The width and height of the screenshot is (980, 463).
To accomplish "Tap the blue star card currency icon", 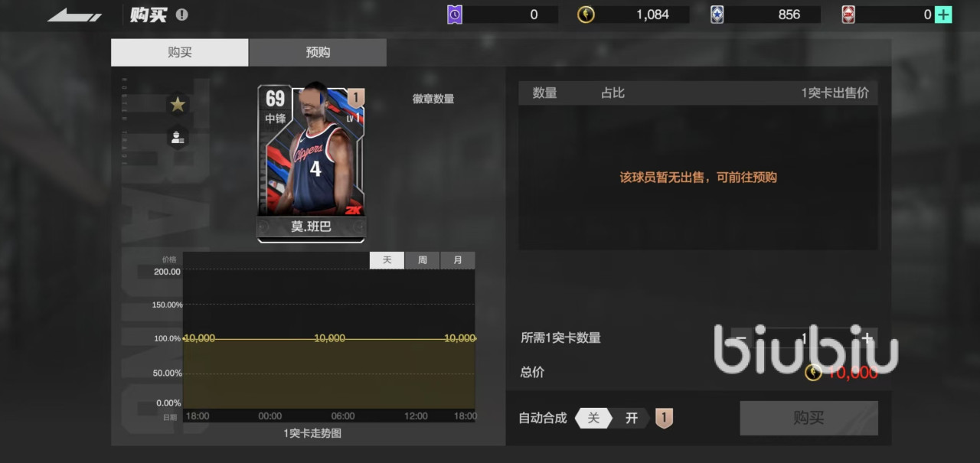I will tap(717, 15).
